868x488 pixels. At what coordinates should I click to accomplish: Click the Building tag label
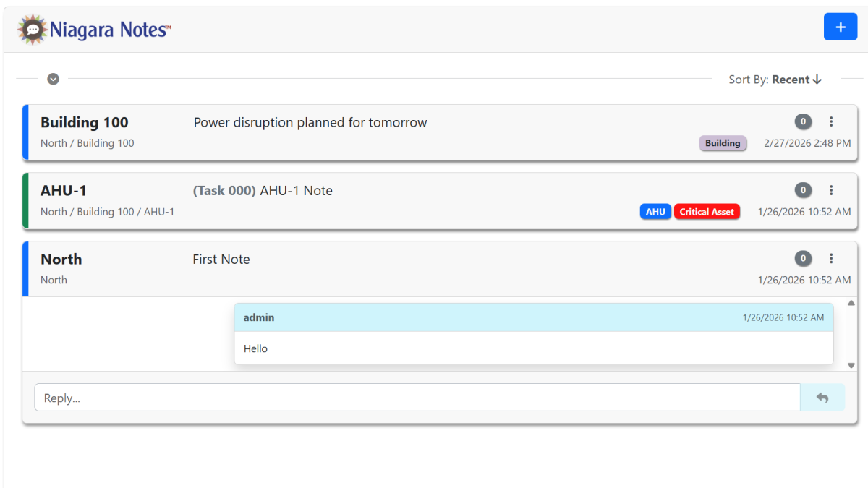click(723, 143)
